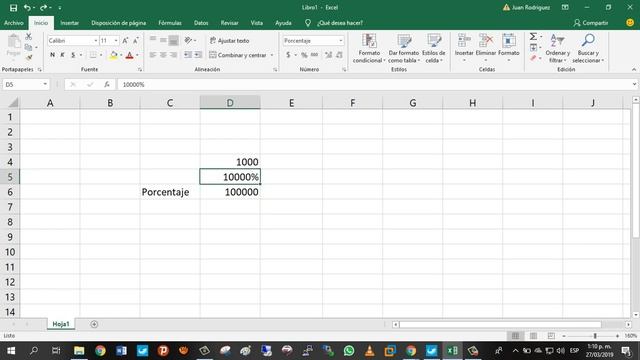
Task: Apply thousands separator 000 style
Action: 314,55
